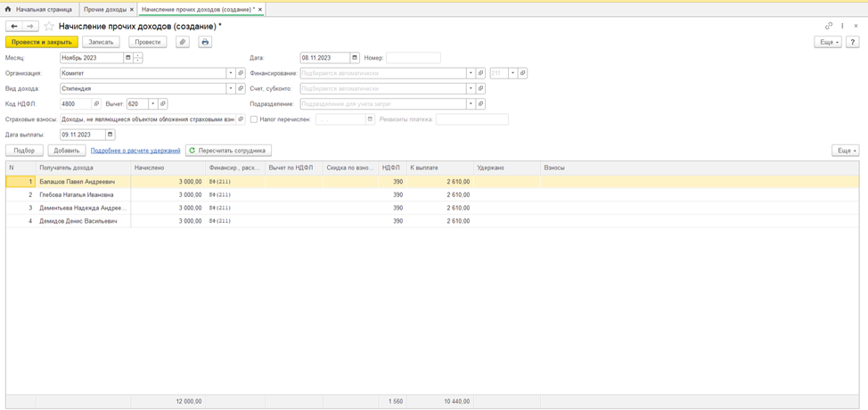Open the 211 expense code record icon
The height and width of the screenshot is (410, 868).
point(522,73)
